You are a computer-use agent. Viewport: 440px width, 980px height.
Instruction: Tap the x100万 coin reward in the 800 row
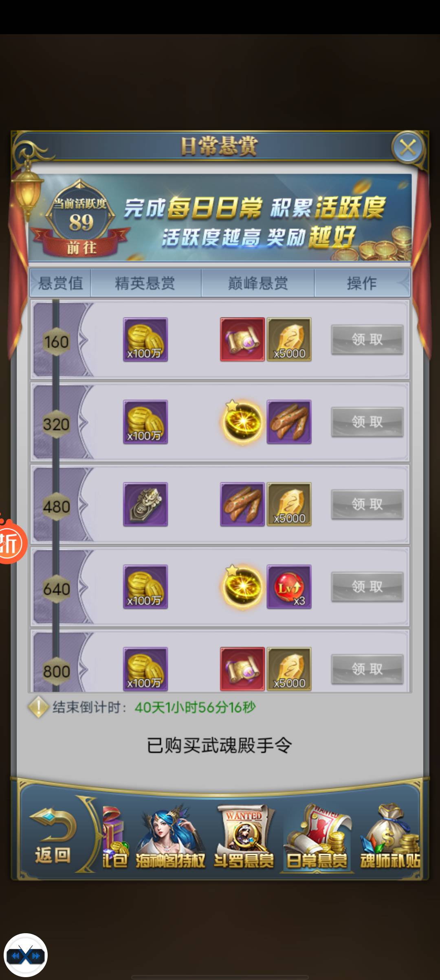[x=145, y=669]
